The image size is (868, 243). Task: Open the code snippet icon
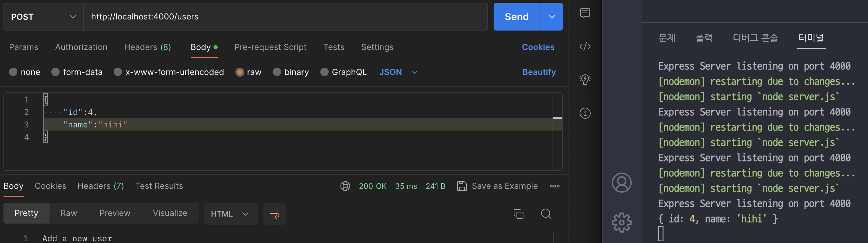(x=585, y=47)
